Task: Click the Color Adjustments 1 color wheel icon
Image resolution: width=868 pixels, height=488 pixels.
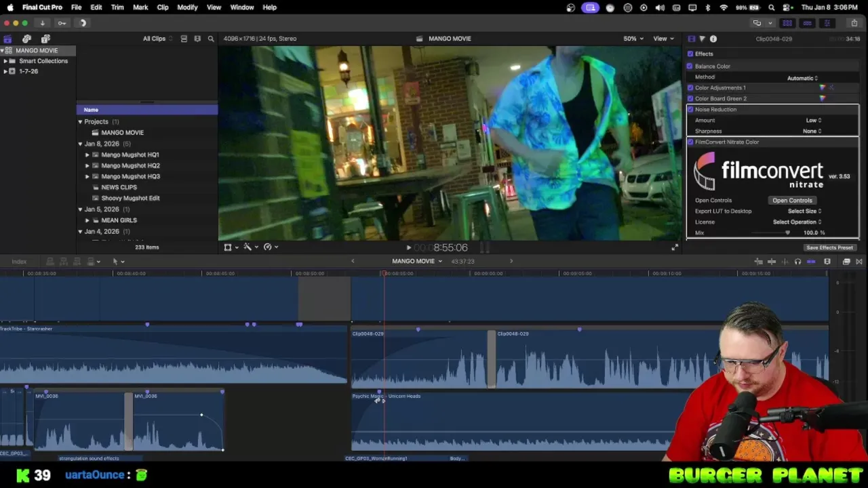Action: tap(823, 87)
